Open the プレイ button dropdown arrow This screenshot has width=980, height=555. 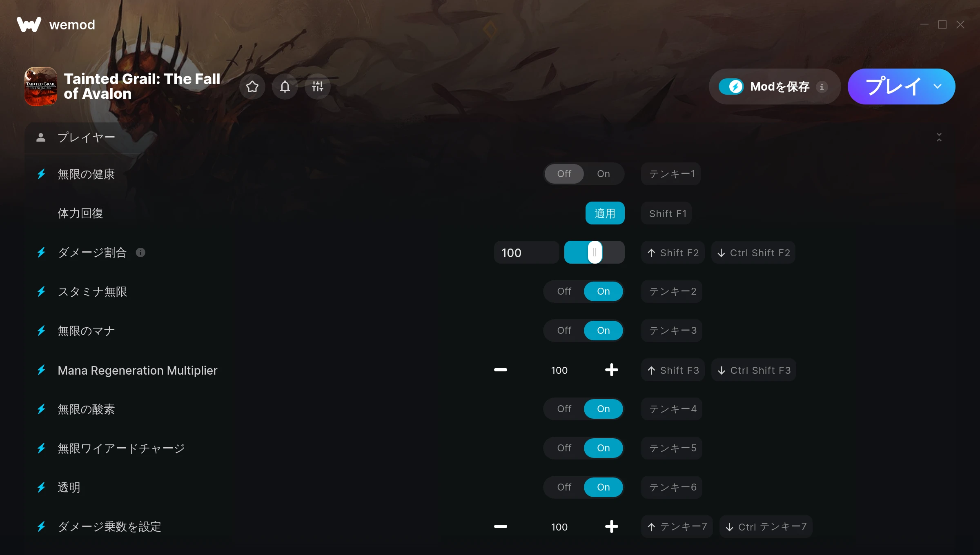click(938, 87)
